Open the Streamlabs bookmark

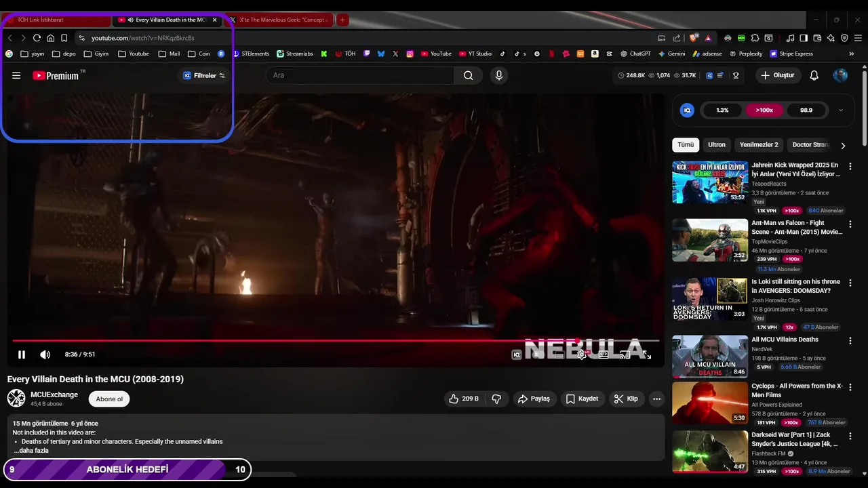coord(294,54)
